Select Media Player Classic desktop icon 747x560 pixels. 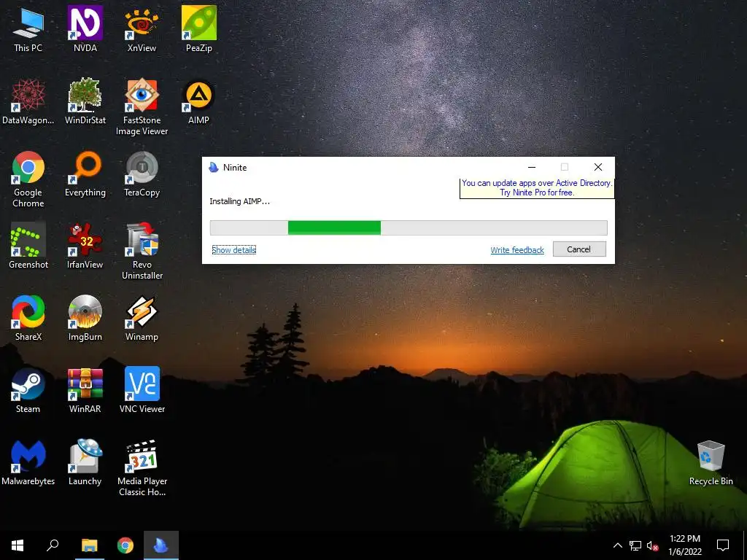click(x=142, y=468)
